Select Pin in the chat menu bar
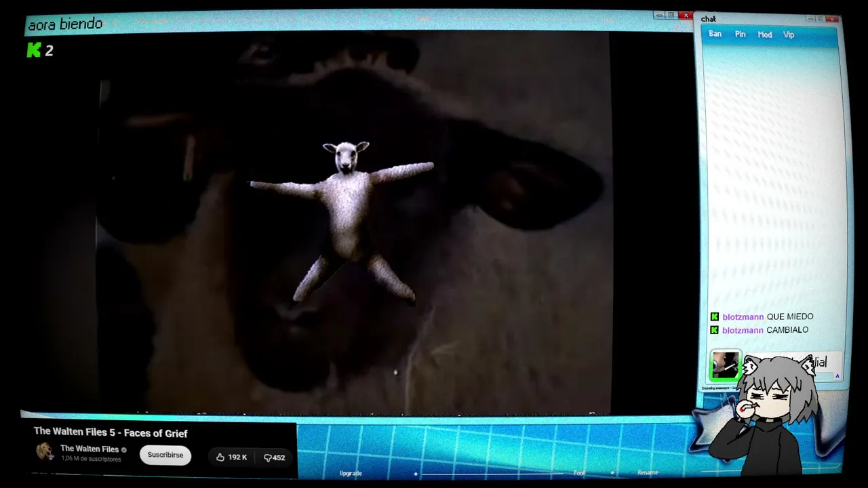Screen dimensions: 868x488 pyautogui.click(x=741, y=35)
